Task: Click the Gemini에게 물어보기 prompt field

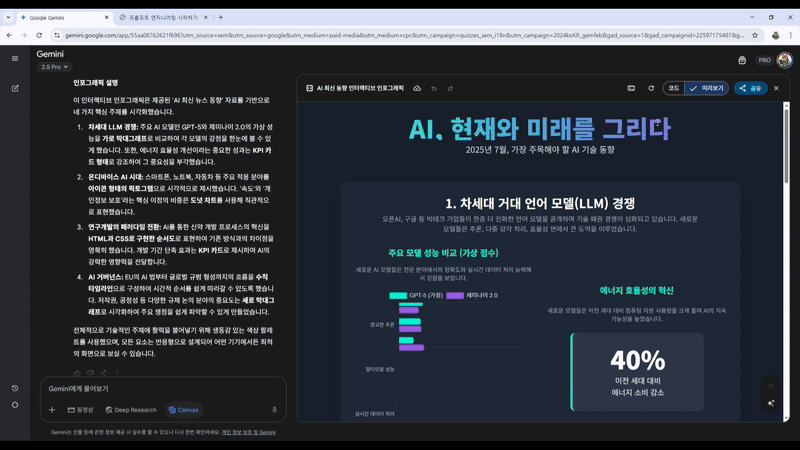Action: (x=163, y=389)
